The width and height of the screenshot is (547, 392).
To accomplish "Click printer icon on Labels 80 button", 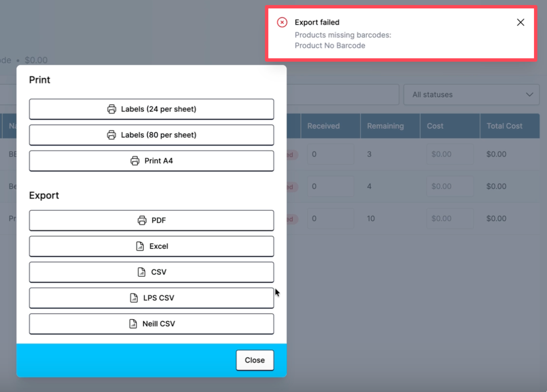I will click(111, 135).
